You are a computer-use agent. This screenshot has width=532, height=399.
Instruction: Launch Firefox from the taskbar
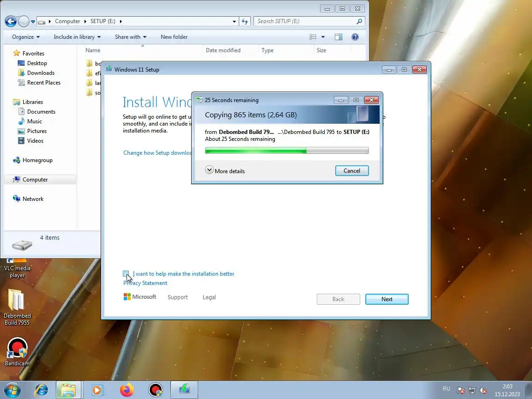tap(127, 390)
